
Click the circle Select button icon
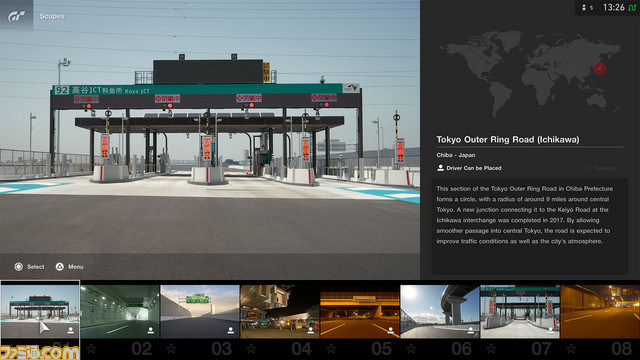coord(18,267)
